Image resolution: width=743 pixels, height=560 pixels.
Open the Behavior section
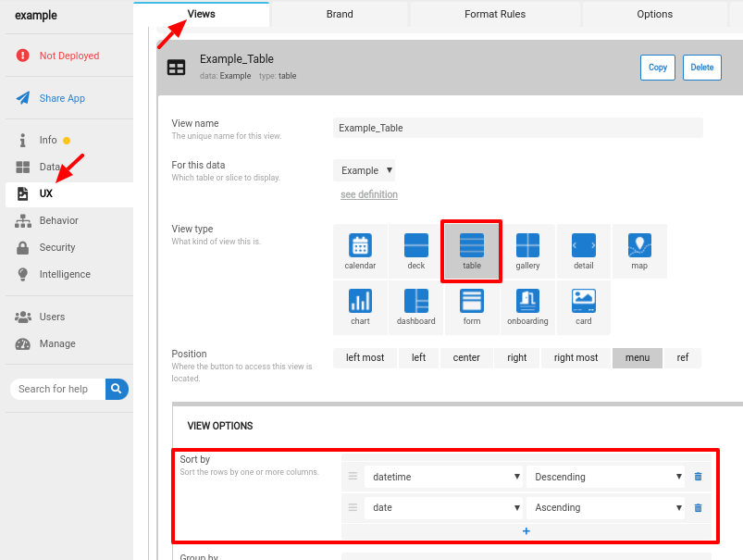[x=59, y=220]
